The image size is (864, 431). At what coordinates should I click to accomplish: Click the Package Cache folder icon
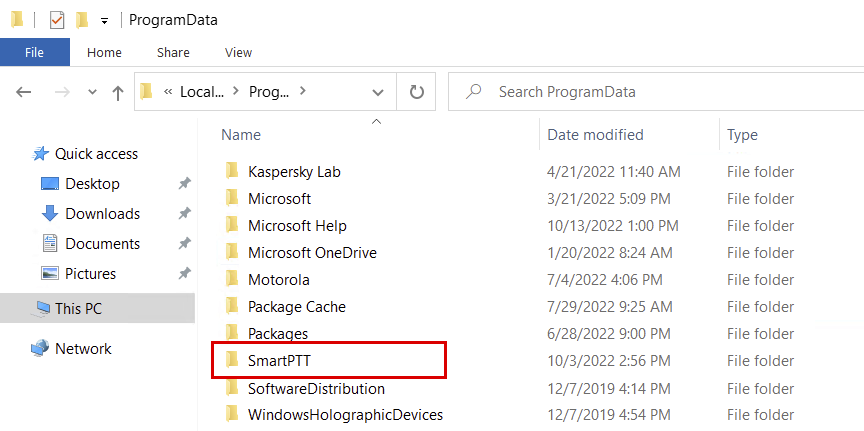point(232,306)
